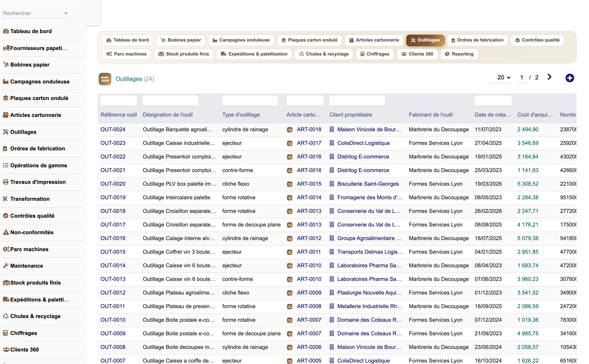Click the Plaques carton ondulé layers icon in sidebar
589x364 pixels.
[6, 98]
